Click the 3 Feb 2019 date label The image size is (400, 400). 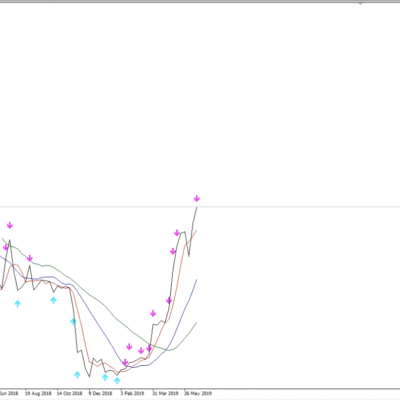[132, 393]
